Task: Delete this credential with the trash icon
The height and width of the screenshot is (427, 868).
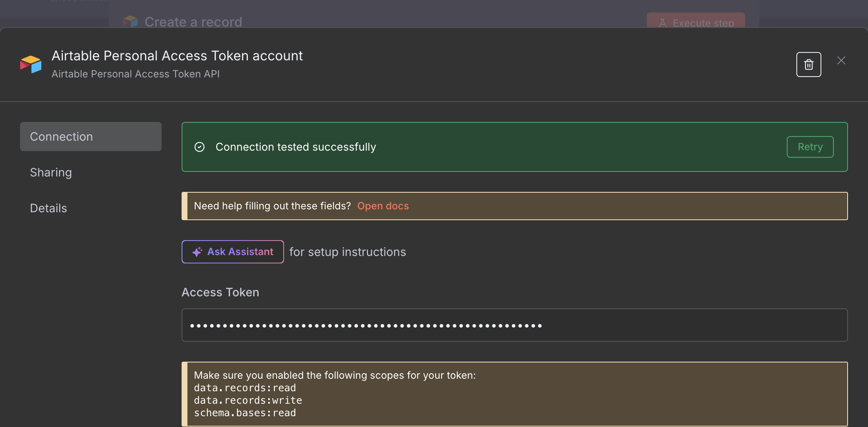Action: point(808,65)
